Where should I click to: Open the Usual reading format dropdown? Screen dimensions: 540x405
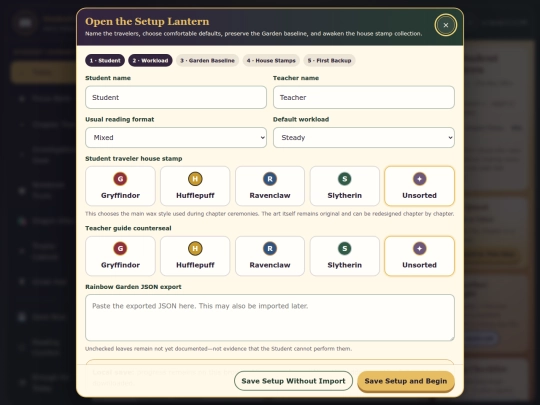click(x=176, y=138)
